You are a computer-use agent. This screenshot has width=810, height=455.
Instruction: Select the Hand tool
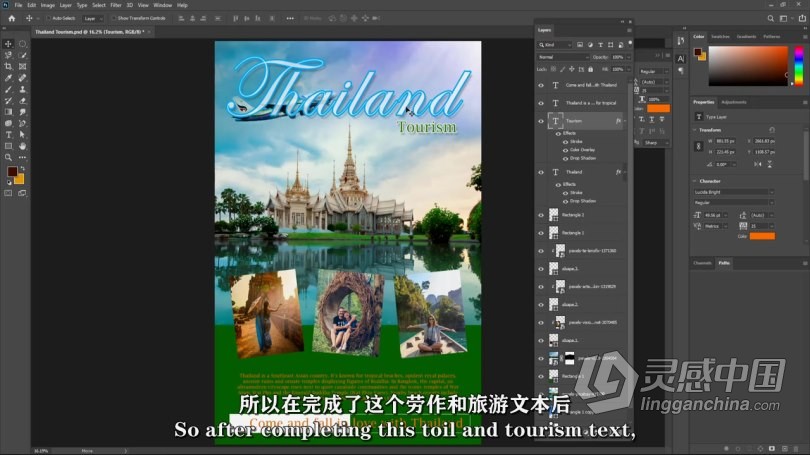click(x=23, y=146)
